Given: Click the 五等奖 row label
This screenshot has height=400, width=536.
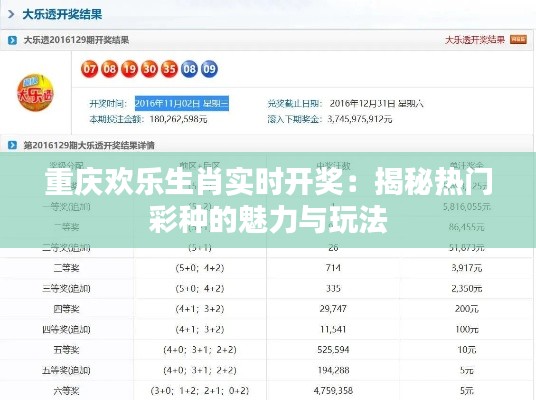Looking at the screenshot, I should coord(66,350).
